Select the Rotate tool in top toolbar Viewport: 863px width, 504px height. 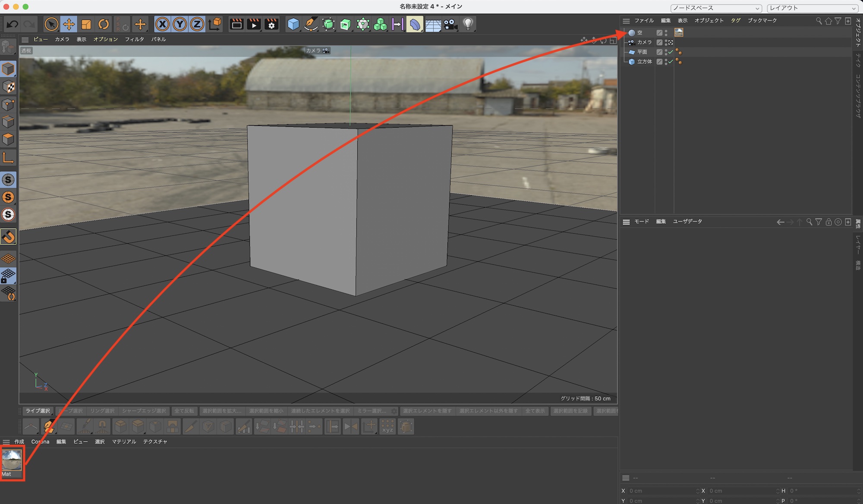point(104,24)
